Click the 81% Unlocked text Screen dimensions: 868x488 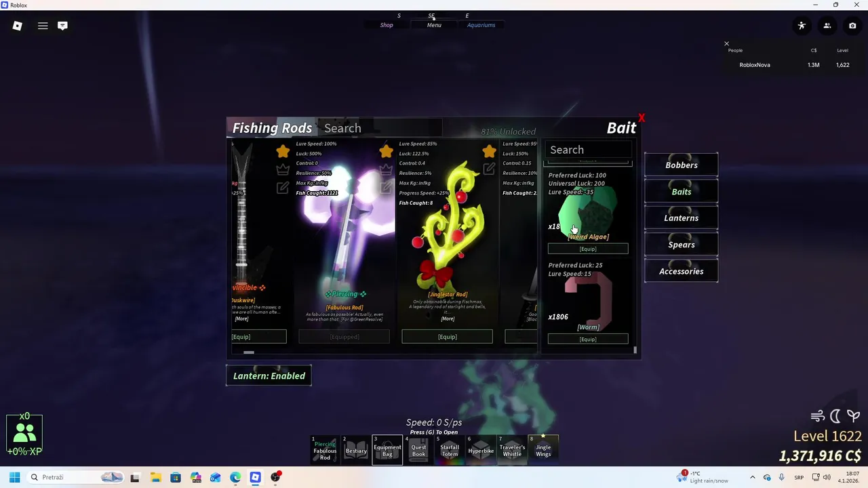pos(508,131)
